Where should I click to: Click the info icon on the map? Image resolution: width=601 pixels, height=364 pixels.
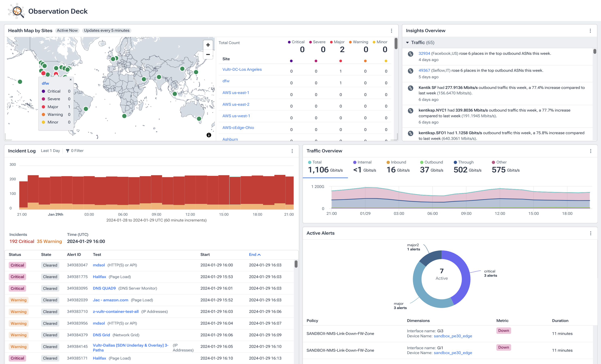tap(209, 135)
